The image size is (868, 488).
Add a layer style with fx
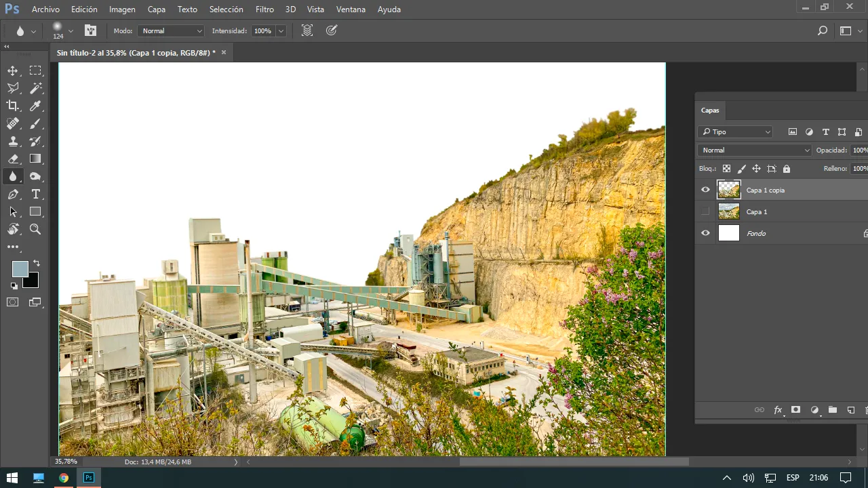[x=778, y=410]
